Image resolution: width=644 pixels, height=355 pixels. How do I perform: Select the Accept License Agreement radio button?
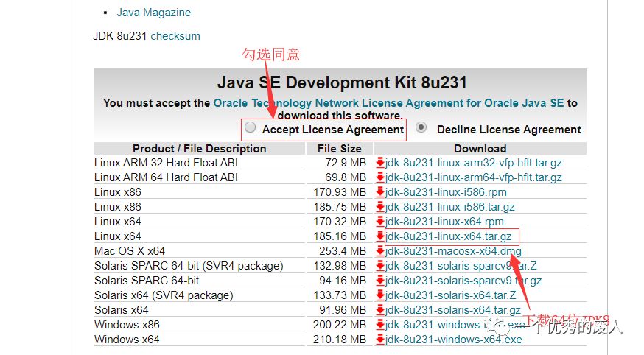coord(250,127)
